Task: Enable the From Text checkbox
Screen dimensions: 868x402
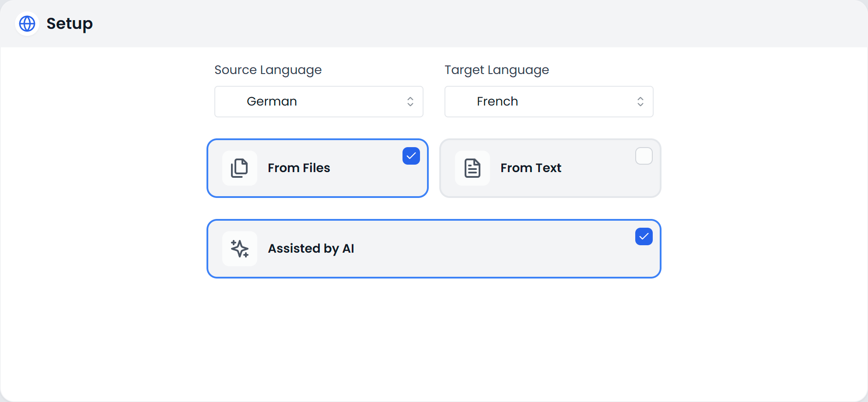Action: 644,156
